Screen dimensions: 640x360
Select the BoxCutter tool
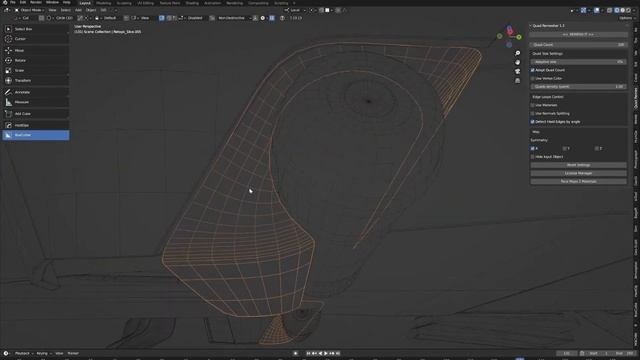(36, 135)
